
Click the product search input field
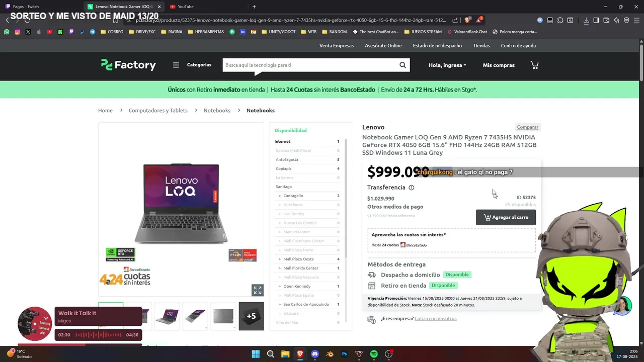click(x=309, y=65)
